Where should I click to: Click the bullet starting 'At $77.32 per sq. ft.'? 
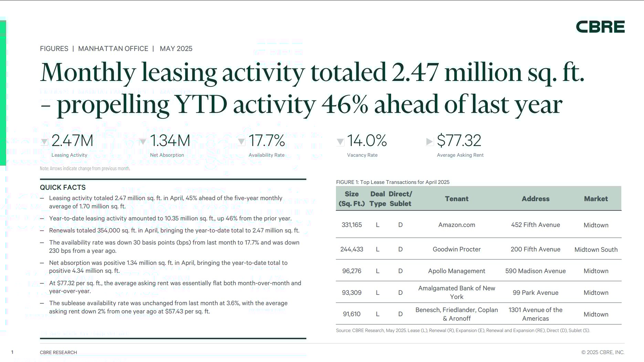tap(175, 287)
